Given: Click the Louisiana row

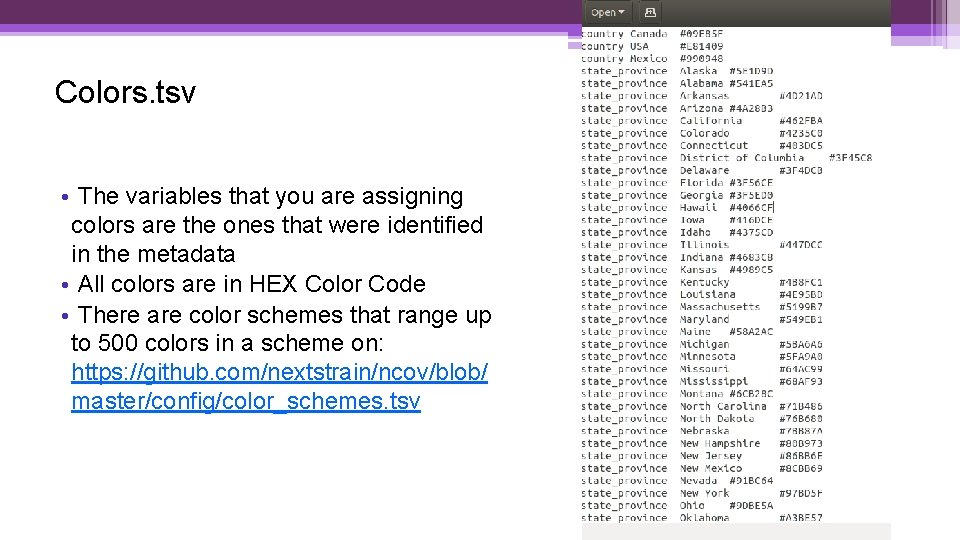Looking at the screenshot, I should [x=702, y=294].
